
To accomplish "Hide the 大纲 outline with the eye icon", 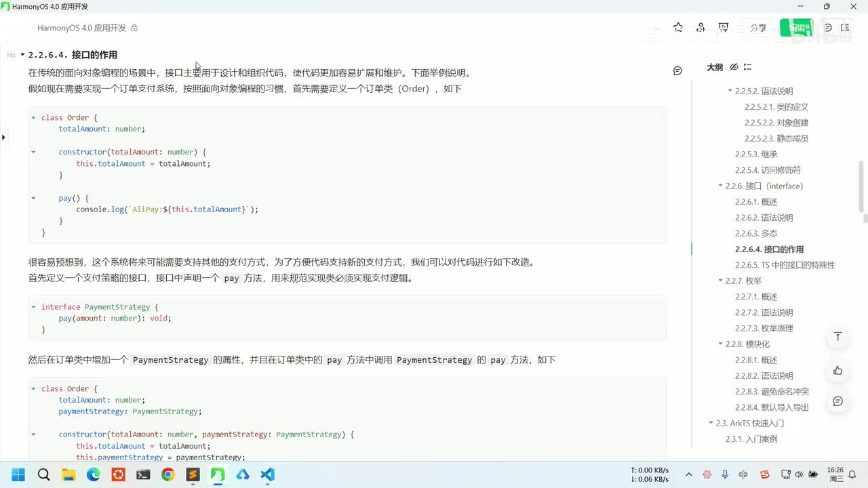I will click(734, 67).
